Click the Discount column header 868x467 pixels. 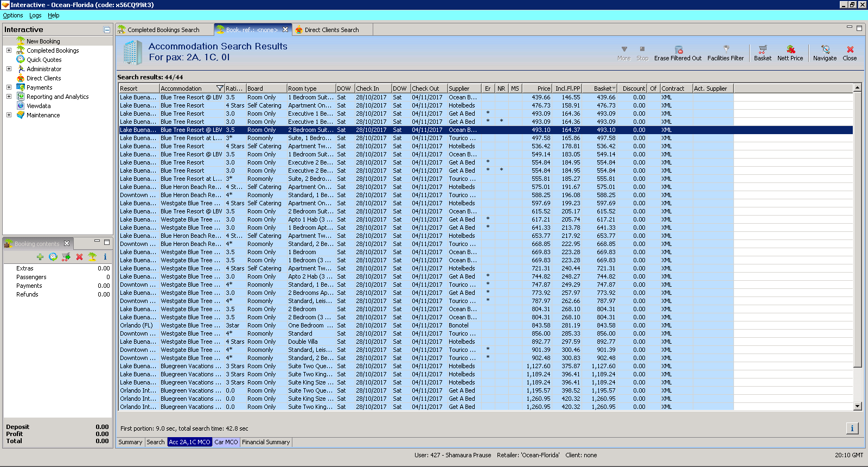[x=633, y=89]
